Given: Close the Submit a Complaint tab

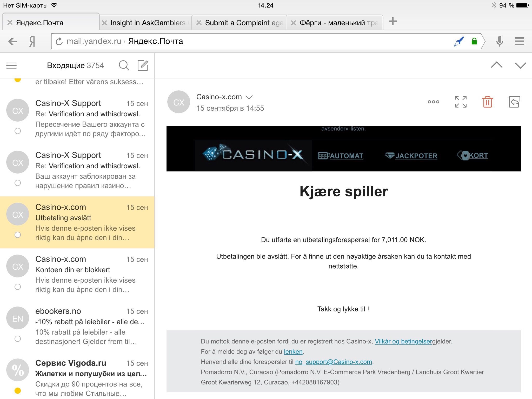Looking at the screenshot, I should [x=199, y=23].
